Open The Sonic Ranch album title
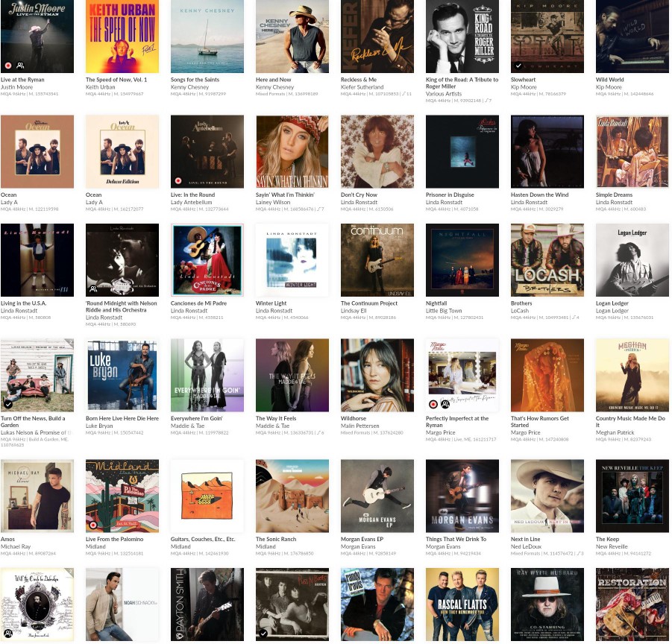Screen dimensions: 672x644 click(276, 540)
